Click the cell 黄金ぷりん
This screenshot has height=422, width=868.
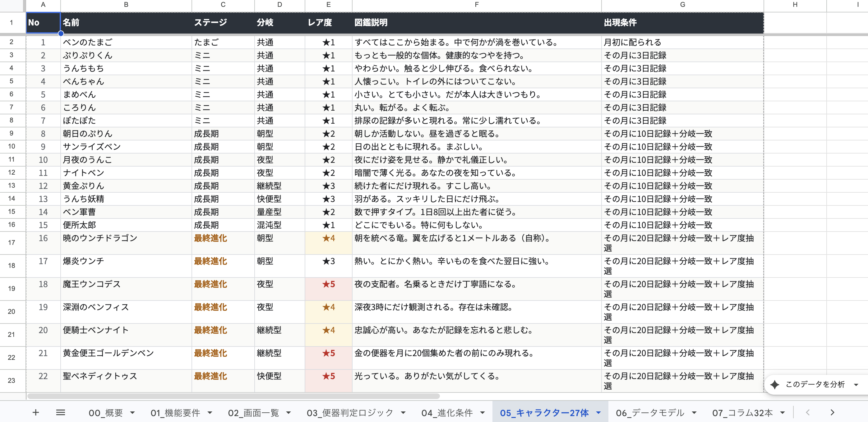point(126,186)
